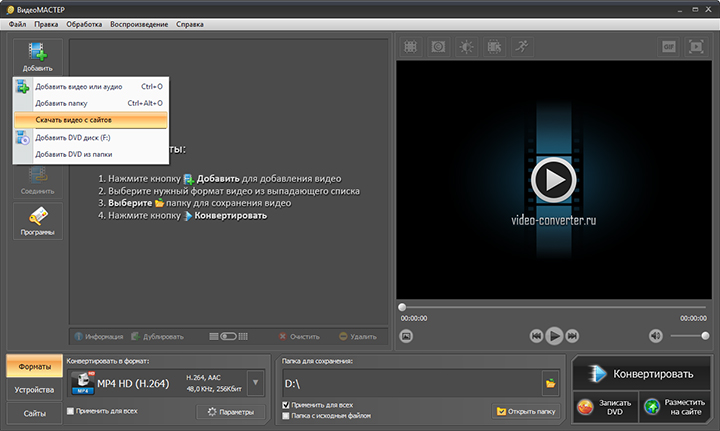Toggle the list/thumbnail view switch

tap(228, 336)
